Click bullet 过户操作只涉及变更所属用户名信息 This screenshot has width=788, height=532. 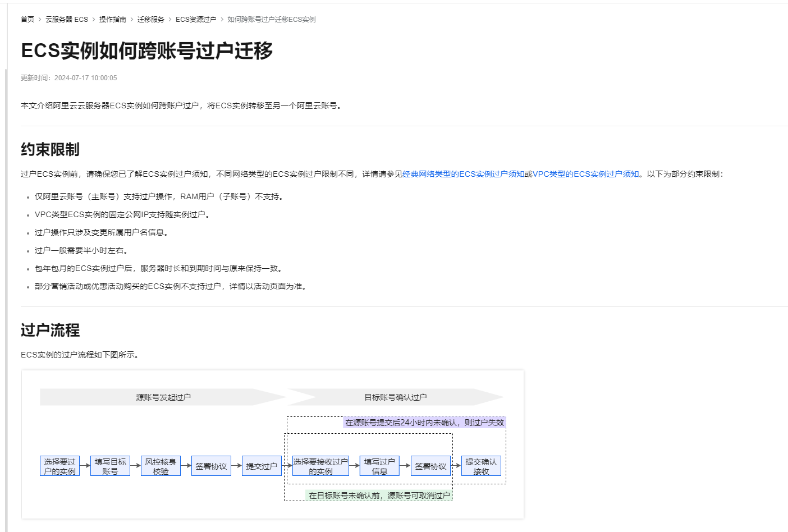(103, 232)
